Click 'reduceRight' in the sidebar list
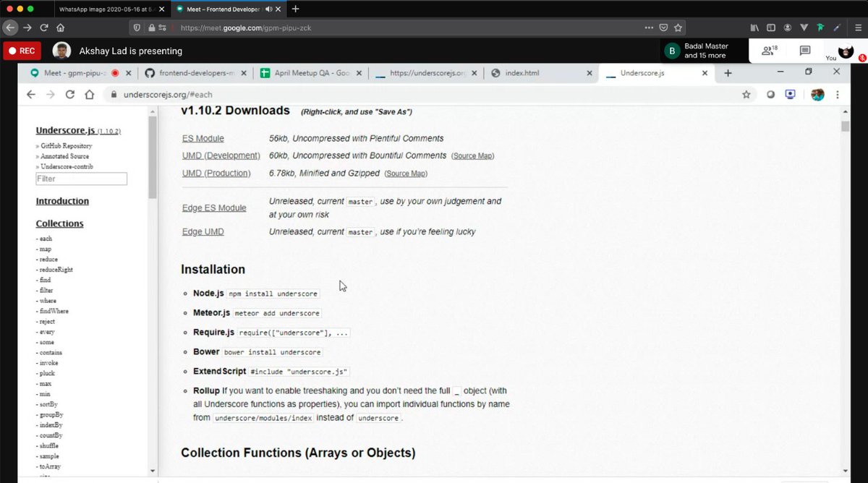The image size is (868, 483). [56, 270]
